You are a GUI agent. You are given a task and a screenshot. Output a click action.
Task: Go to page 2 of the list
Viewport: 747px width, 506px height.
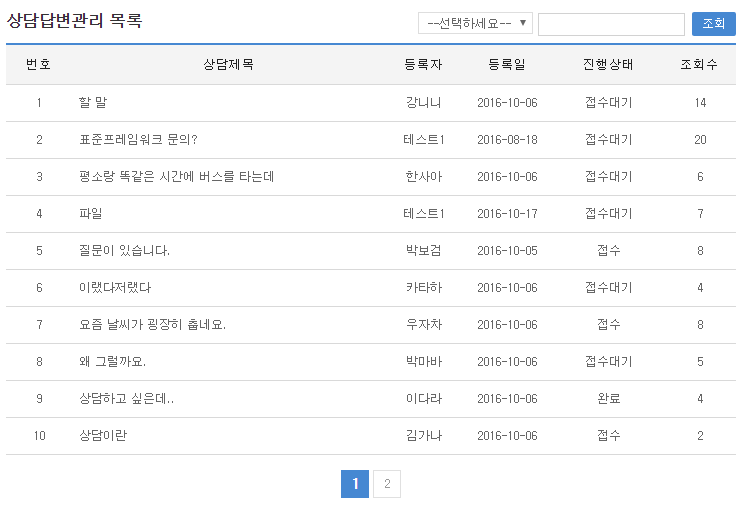(x=387, y=485)
